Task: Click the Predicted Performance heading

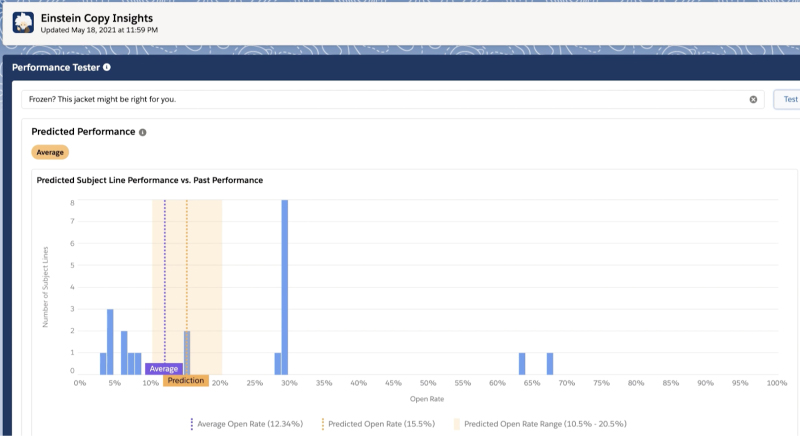Action: point(83,132)
